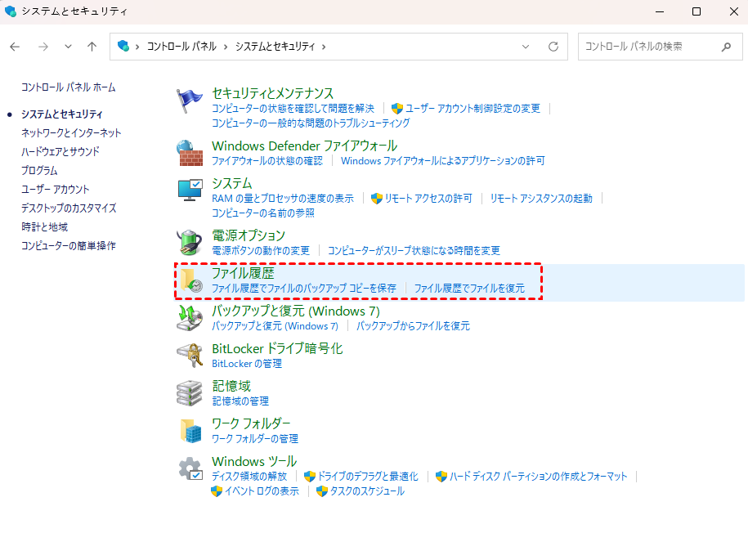Click the Control Panel icon in the address bar
The height and width of the screenshot is (560, 748).
tap(123, 46)
